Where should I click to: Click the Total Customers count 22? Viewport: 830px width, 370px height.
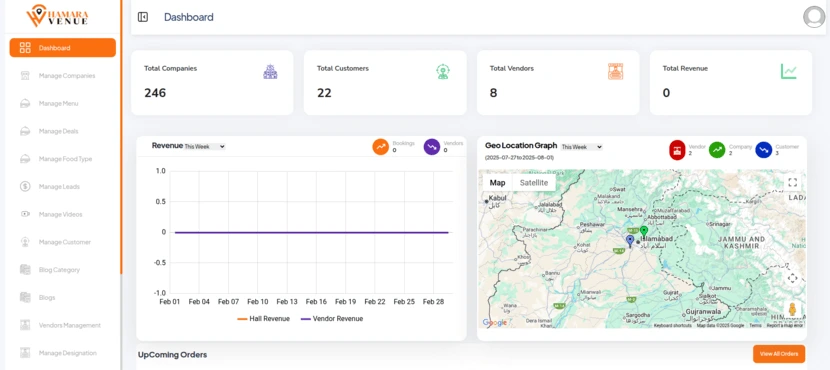pyautogui.click(x=324, y=93)
